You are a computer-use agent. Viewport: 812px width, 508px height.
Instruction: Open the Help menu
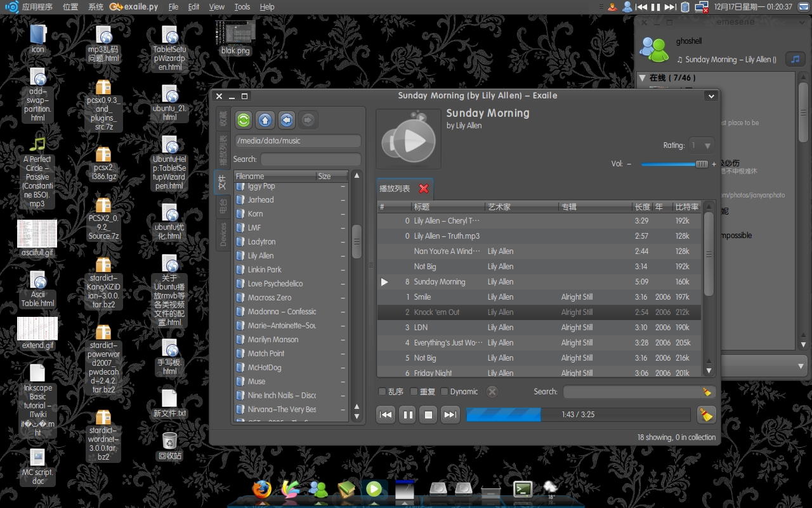pyautogui.click(x=267, y=7)
